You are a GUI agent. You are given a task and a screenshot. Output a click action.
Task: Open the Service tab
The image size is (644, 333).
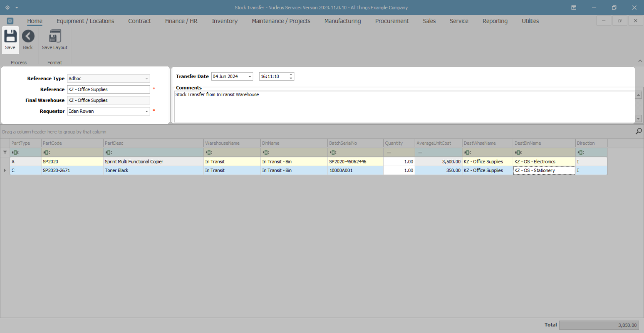point(459,21)
